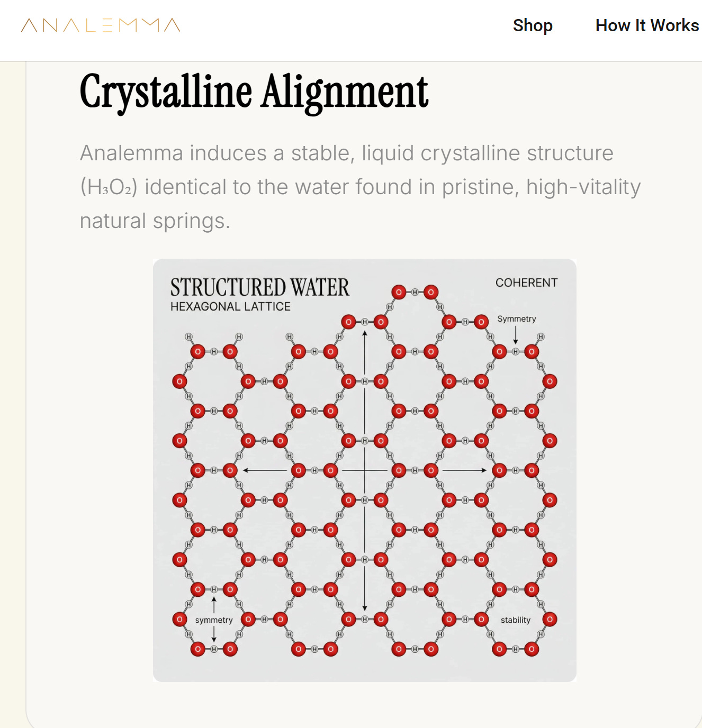Click the Symmetry label with down arrow
Viewport: 702px width, 728px height.
(x=517, y=319)
